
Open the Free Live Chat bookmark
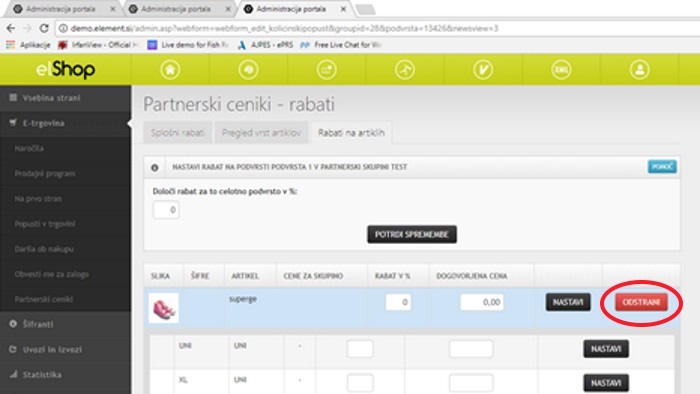click(x=341, y=45)
